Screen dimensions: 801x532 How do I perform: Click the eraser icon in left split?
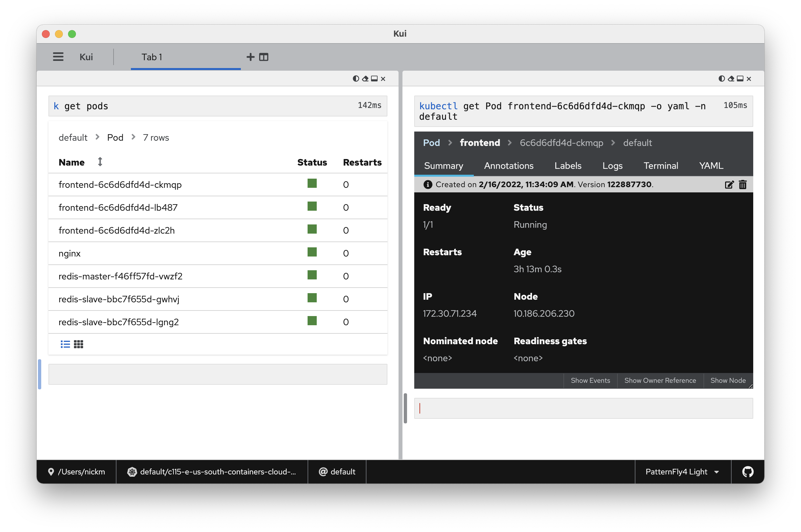coord(365,79)
